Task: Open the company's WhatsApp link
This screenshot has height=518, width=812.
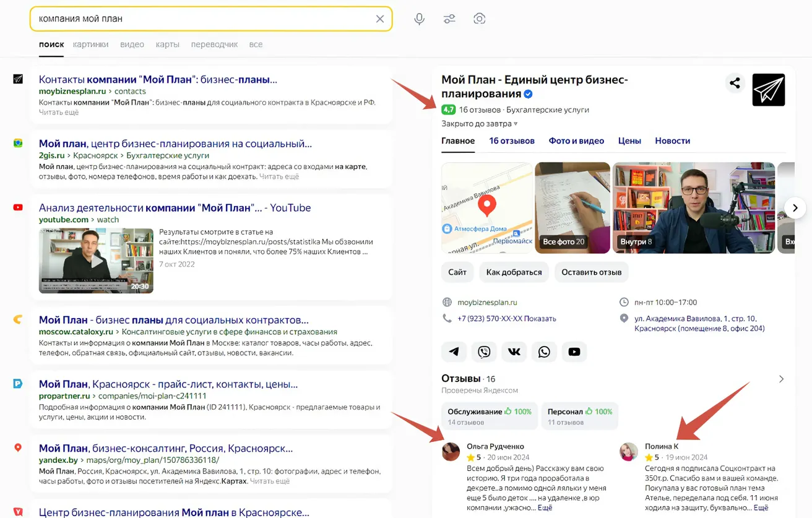Action: (x=544, y=352)
